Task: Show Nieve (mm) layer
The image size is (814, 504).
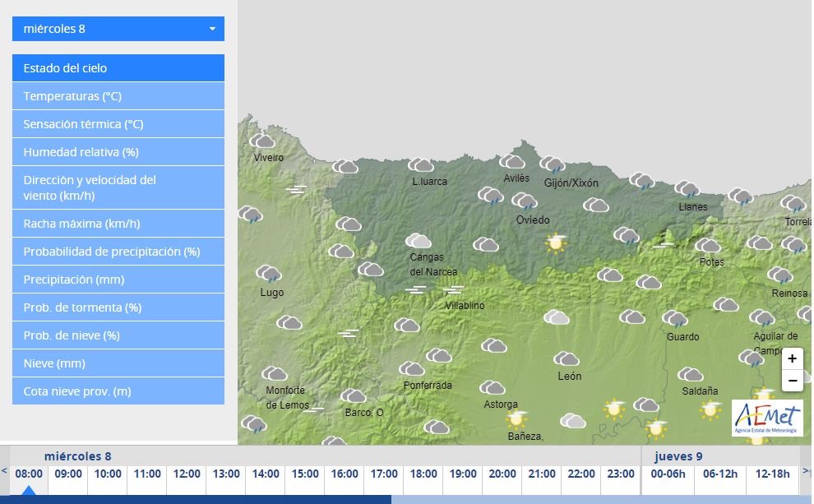Action: point(118,363)
